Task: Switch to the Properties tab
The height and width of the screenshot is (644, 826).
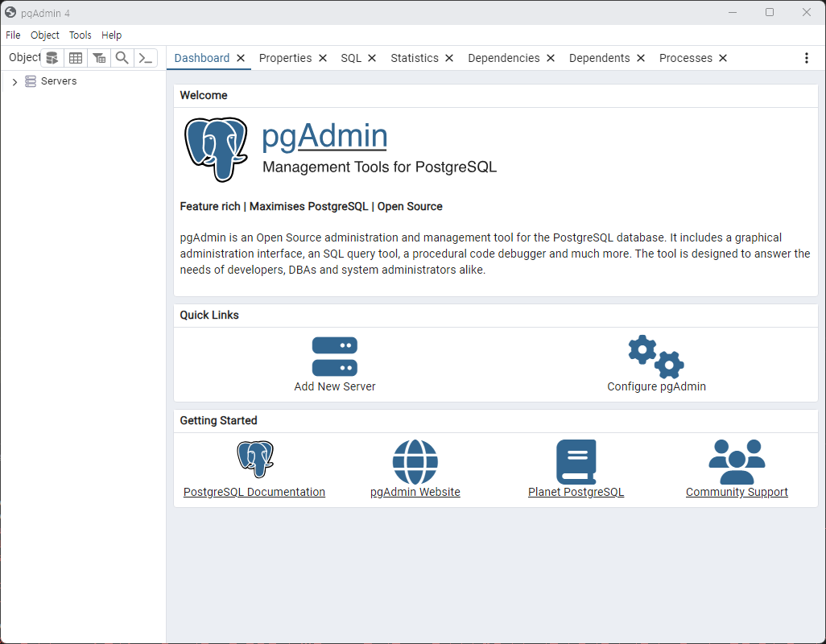Action: (285, 58)
